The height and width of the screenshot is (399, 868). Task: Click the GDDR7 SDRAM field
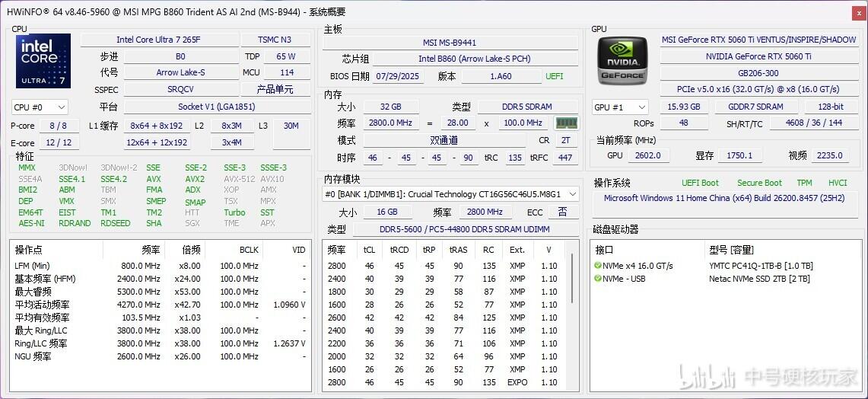756,107
